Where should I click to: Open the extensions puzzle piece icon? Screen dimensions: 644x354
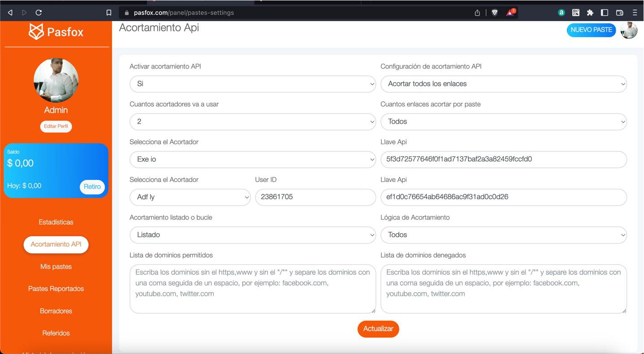[590, 13]
